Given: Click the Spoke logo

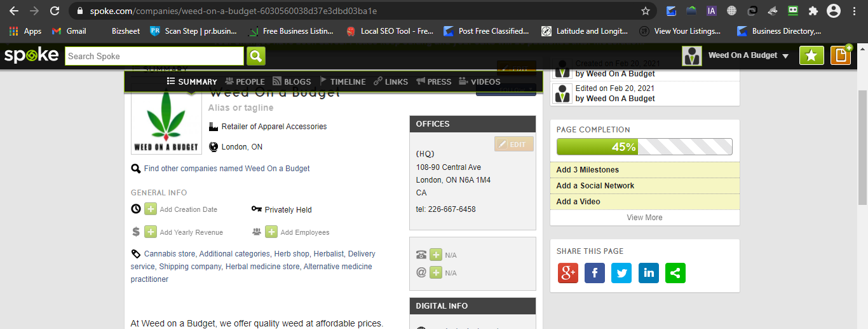Looking at the screenshot, I should point(31,55).
